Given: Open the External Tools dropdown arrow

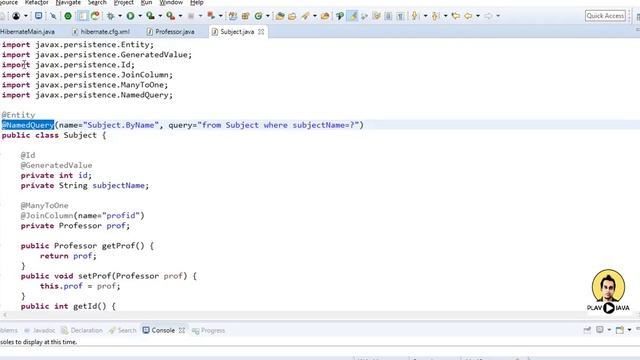Looking at the screenshot, I should pos(180,16).
